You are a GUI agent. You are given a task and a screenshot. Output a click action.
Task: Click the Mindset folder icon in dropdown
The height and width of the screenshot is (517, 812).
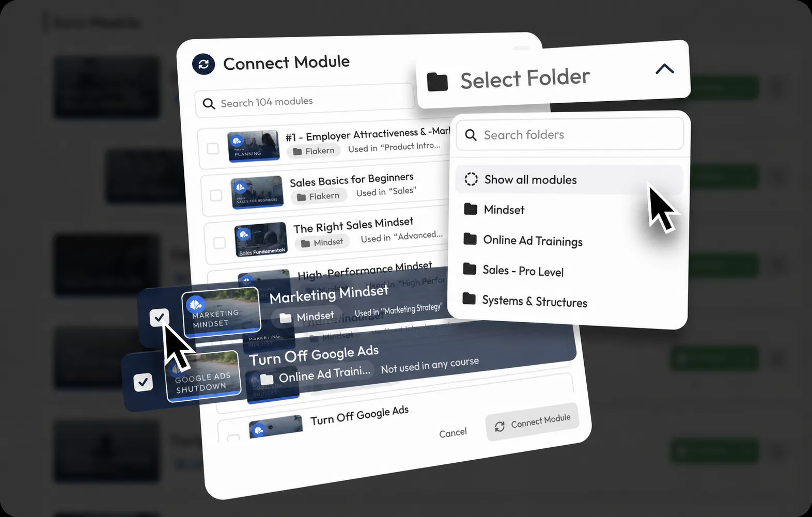coord(471,209)
